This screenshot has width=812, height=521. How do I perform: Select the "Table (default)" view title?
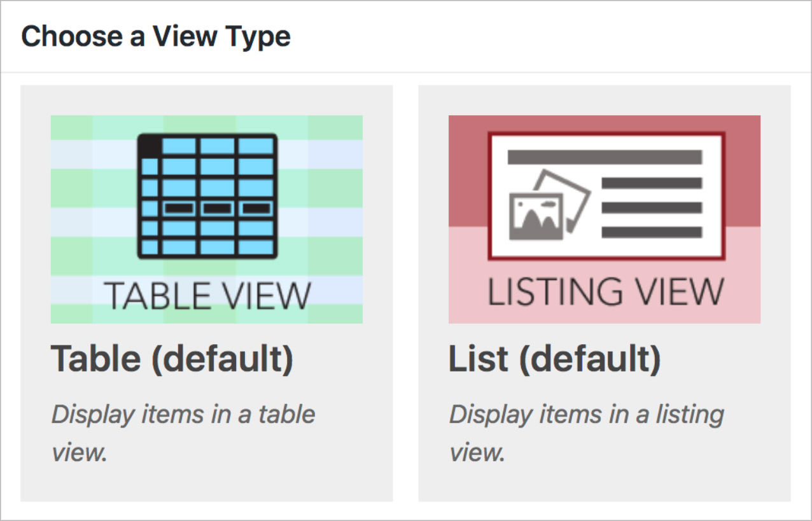(x=172, y=359)
